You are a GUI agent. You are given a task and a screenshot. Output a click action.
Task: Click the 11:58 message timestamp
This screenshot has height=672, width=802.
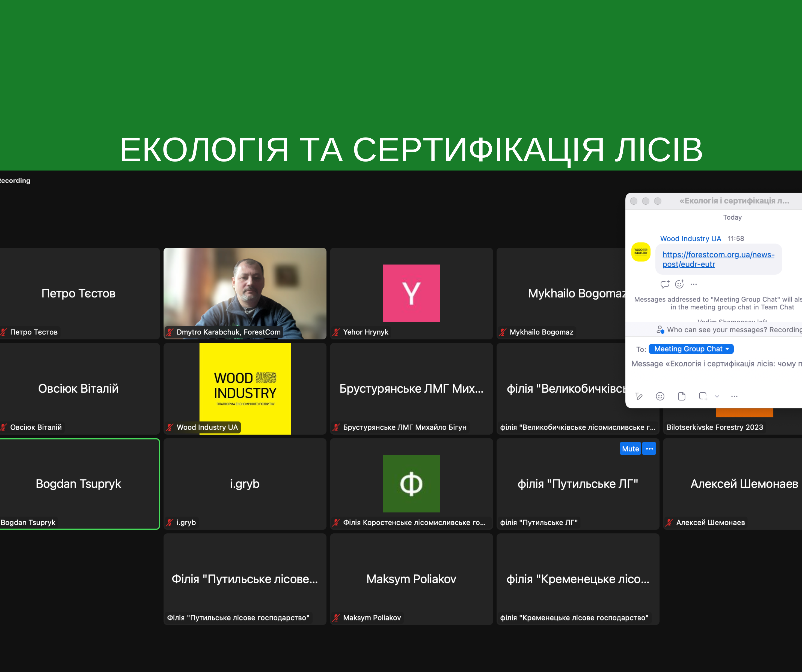pos(736,239)
